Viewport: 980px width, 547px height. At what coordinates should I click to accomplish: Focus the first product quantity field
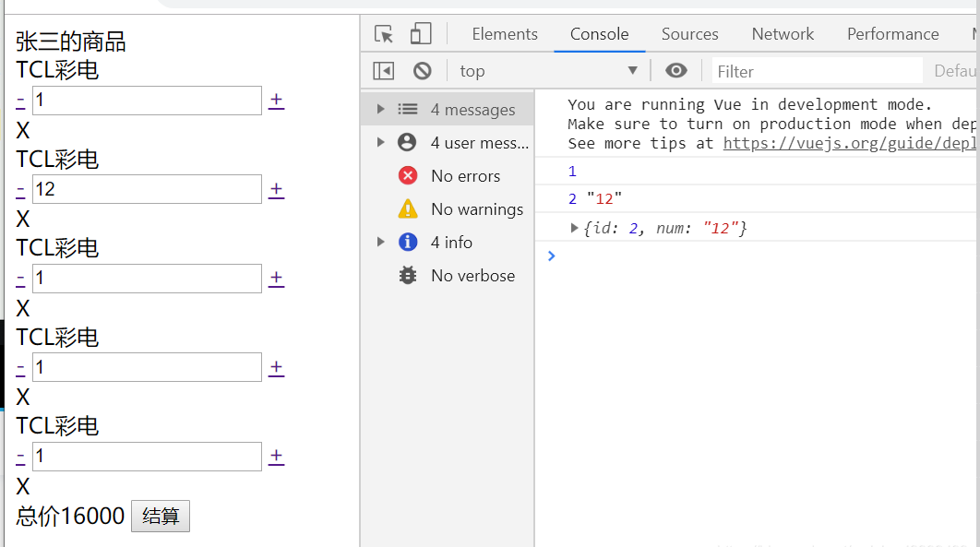[x=147, y=100]
